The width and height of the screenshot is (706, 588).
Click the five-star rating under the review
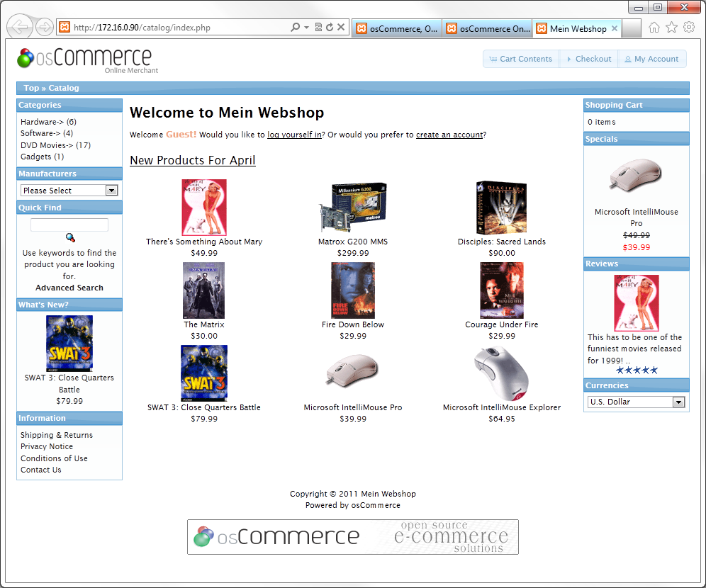pos(637,371)
